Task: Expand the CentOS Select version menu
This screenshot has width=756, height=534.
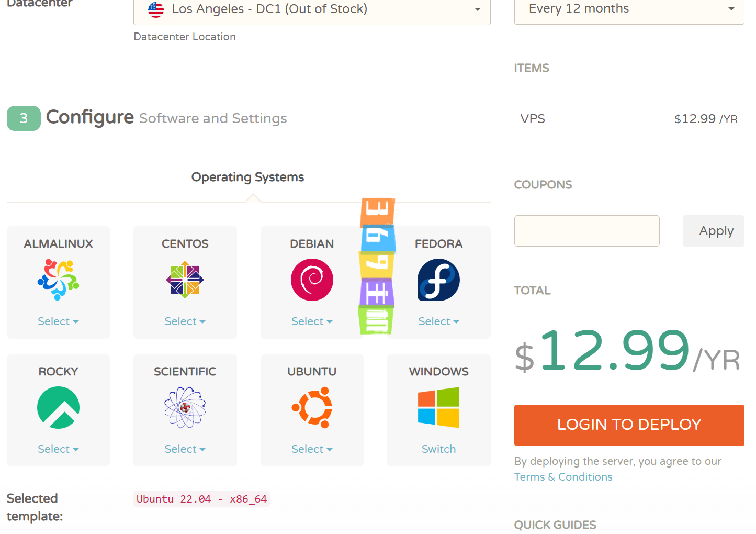Action: (x=185, y=321)
